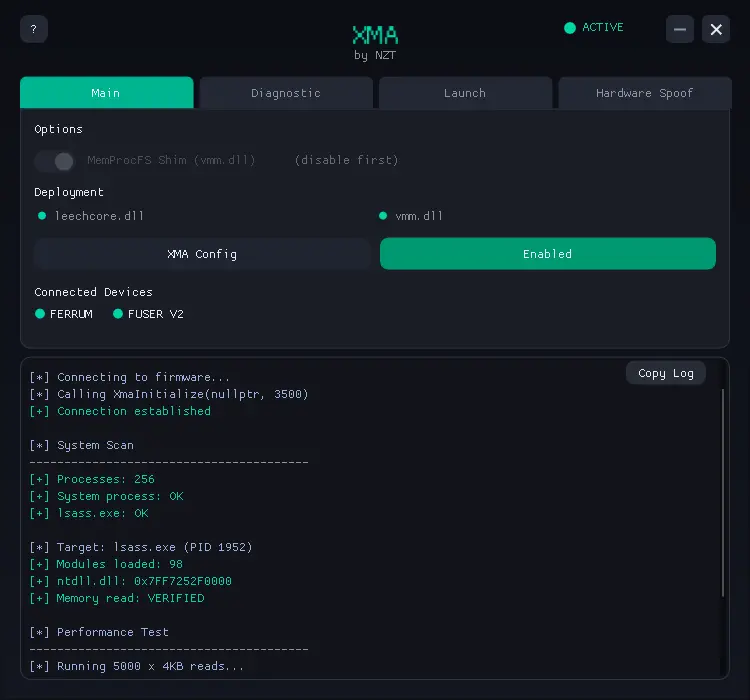Switch to the Main tab

pos(107,93)
